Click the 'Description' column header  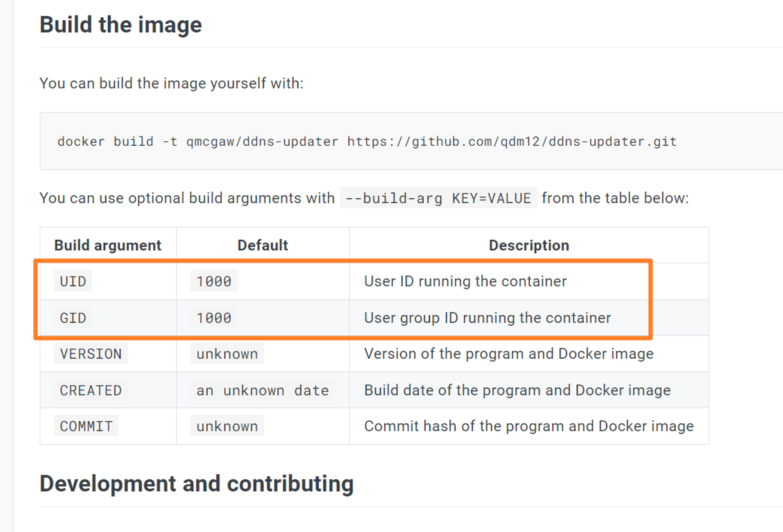coord(529,245)
